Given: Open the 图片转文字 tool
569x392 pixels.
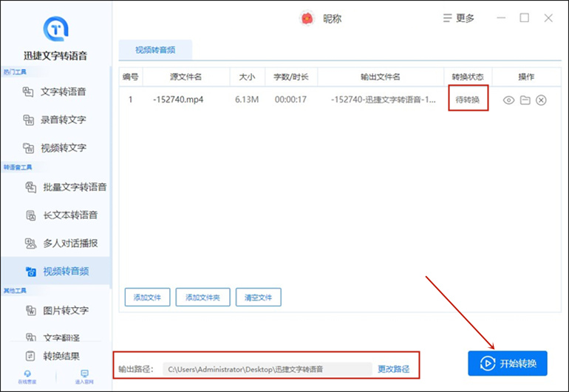Looking at the screenshot, I should click(57, 310).
